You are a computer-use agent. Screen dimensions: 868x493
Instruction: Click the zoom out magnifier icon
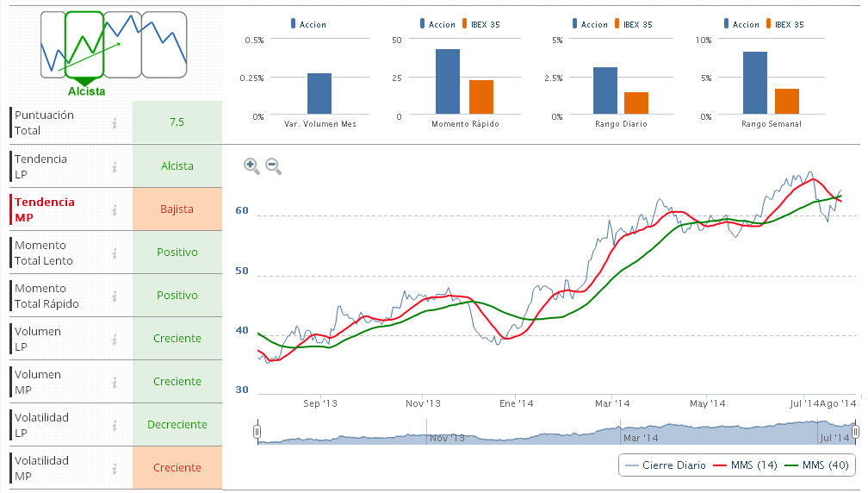pos(273,166)
